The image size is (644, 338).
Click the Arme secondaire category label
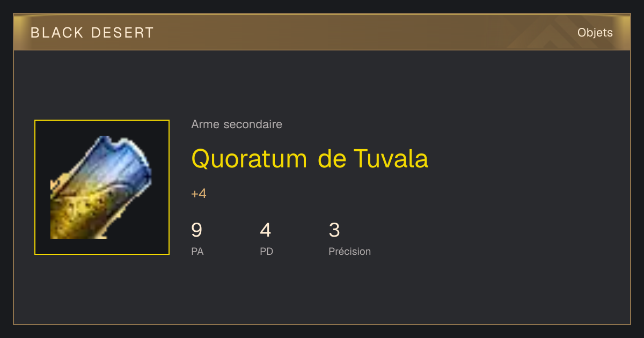pos(237,124)
